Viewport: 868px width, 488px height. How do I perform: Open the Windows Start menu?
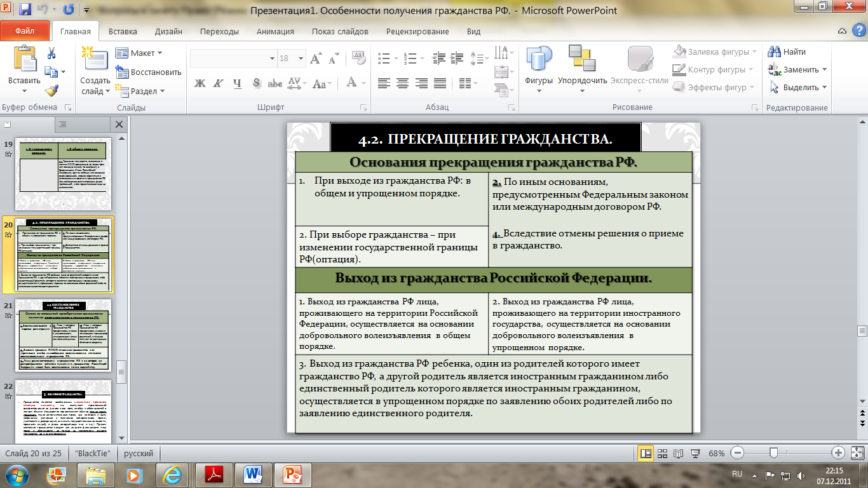(x=17, y=474)
